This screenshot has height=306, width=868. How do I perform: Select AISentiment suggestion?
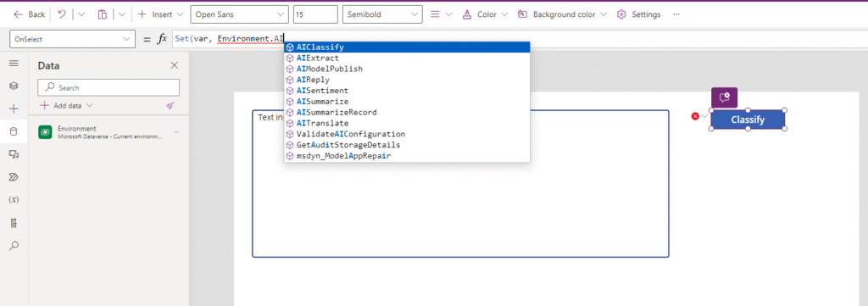click(407, 90)
